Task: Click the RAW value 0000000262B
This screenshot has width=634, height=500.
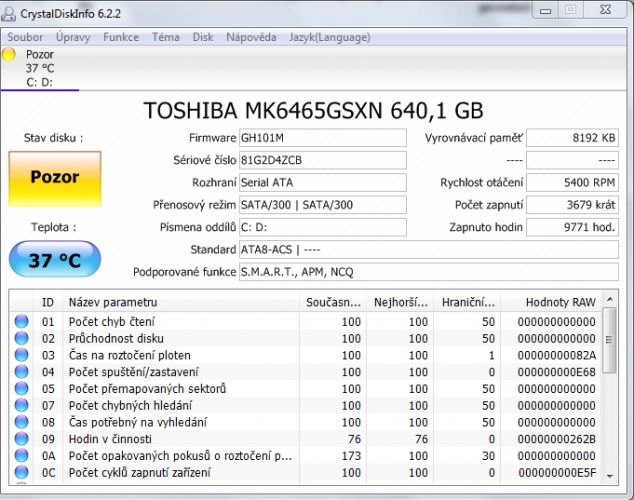Action: [x=557, y=439]
